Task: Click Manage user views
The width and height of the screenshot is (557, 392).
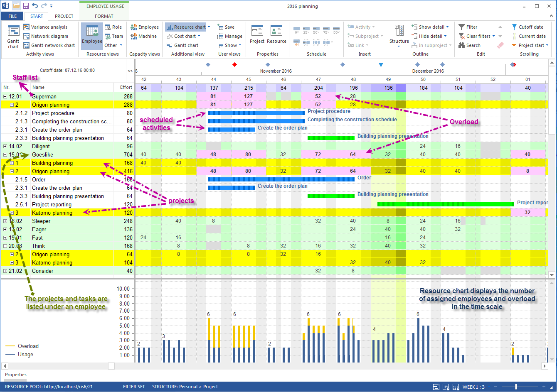Action: click(x=229, y=36)
